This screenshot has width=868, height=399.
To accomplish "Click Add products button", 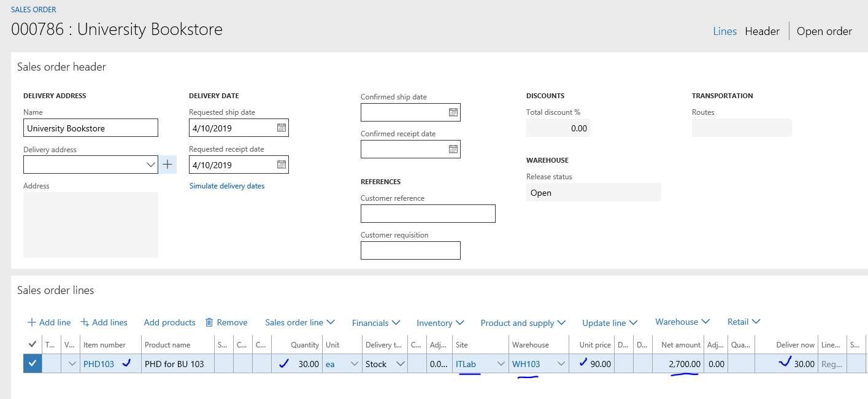I will point(169,322).
